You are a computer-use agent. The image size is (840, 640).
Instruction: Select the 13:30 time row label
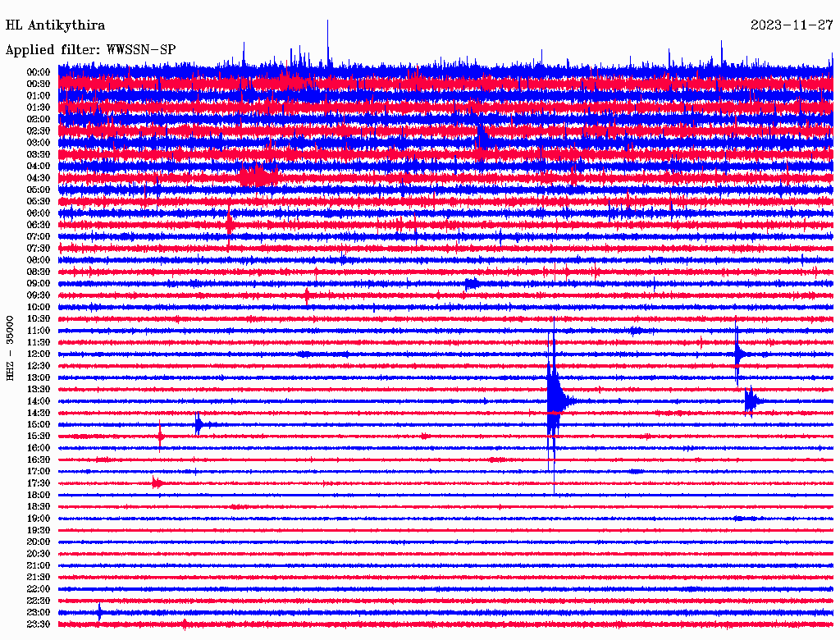coord(39,390)
